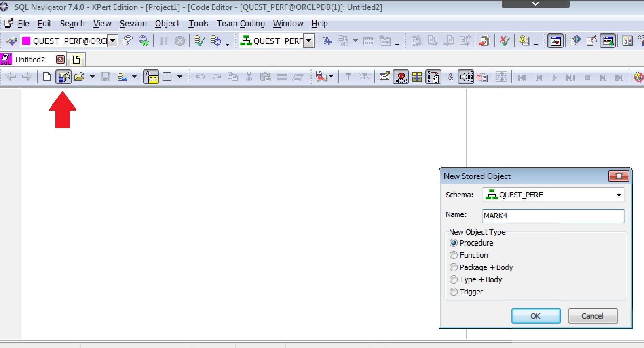Open the Object menu
Screen dimensions: 644x348
(168, 23)
